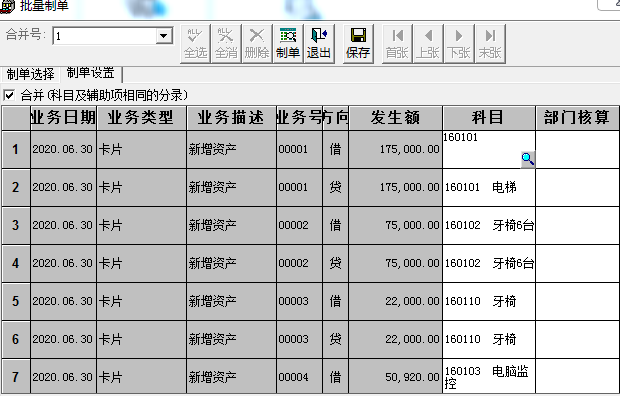Image resolution: width=620 pixels, height=396 pixels.
Task: Click the 全消 deselect-all toolbar icon
Action: pos(226,44)
